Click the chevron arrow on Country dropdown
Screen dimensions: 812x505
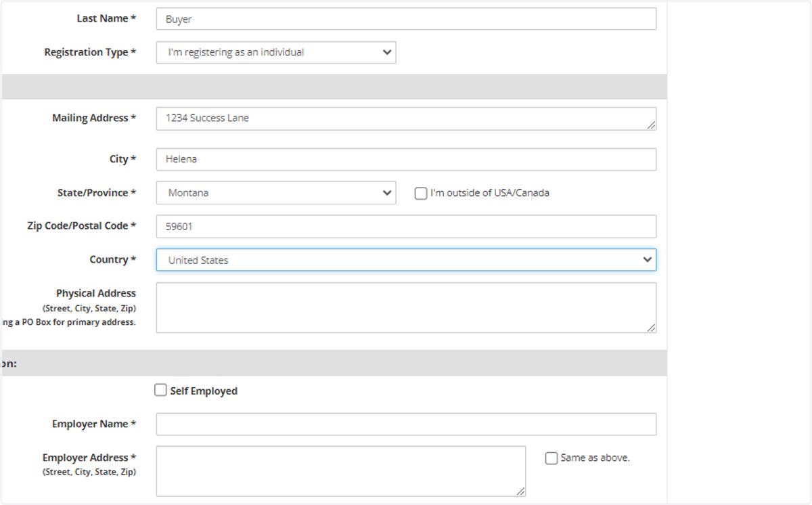point(648,260)
